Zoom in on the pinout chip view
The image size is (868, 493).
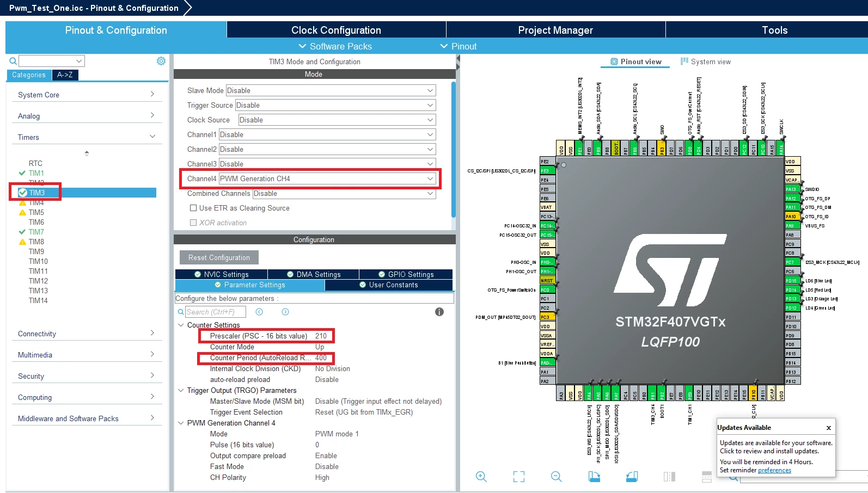point(481,477)
